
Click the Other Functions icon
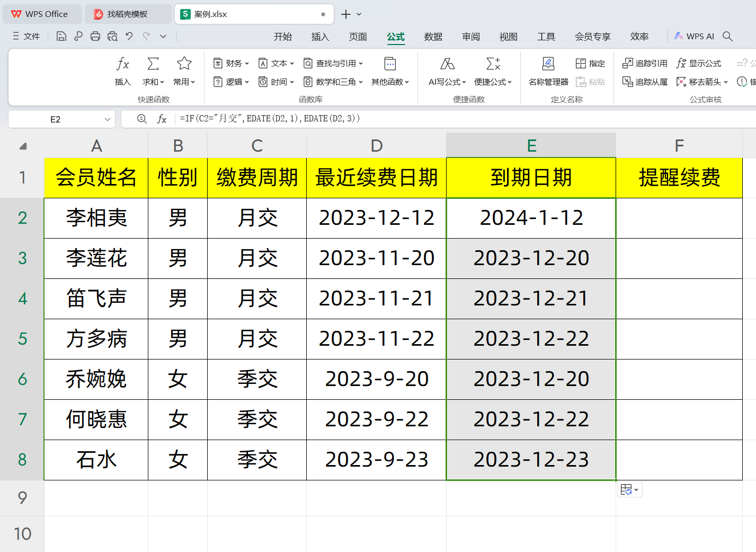point(390,64)
